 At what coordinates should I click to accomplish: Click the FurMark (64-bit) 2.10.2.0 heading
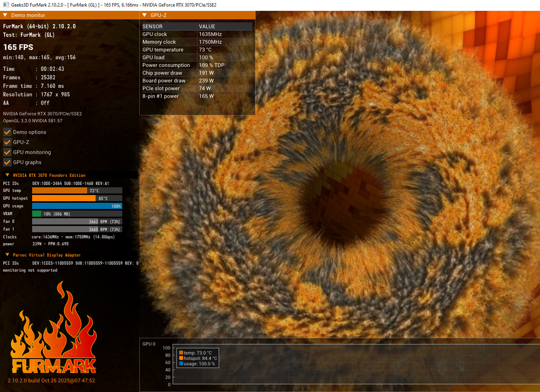point(39,26)
